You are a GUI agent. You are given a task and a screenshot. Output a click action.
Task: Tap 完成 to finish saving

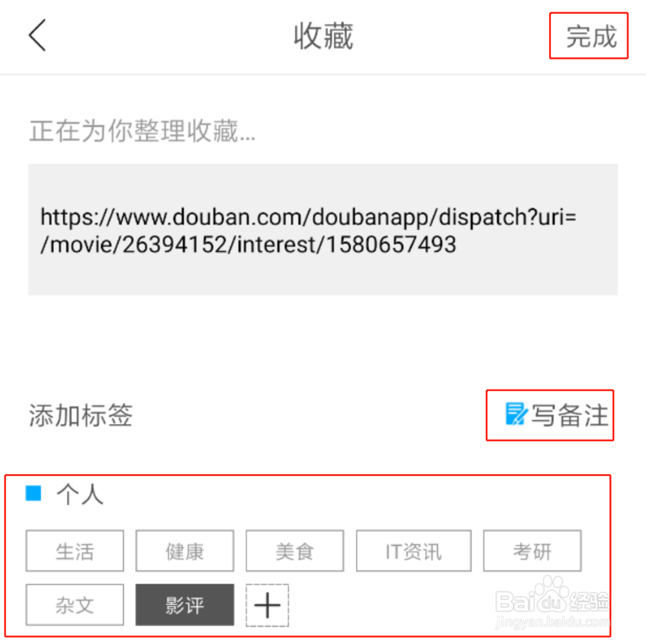point(591,36)
